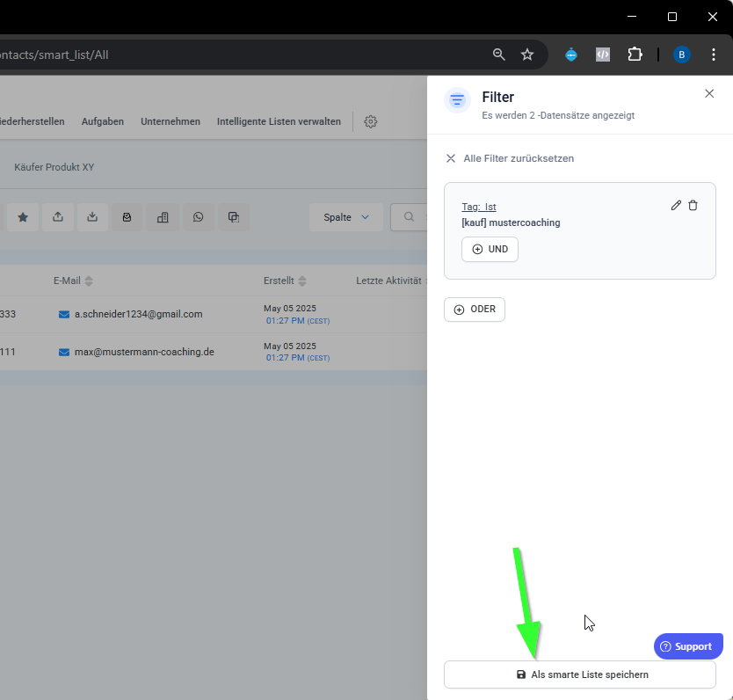Open the blue bot browser extension
The image size is (733, 700).
(570, 55)
